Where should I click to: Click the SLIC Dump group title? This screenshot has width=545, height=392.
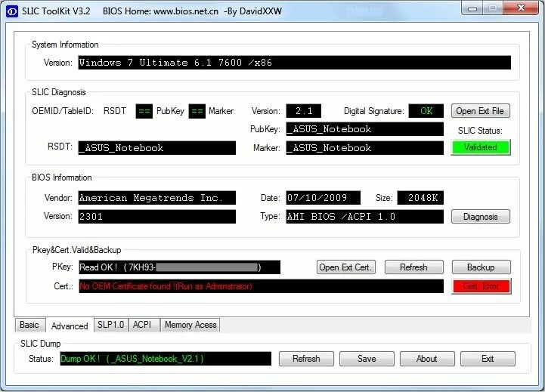point(40,344)
